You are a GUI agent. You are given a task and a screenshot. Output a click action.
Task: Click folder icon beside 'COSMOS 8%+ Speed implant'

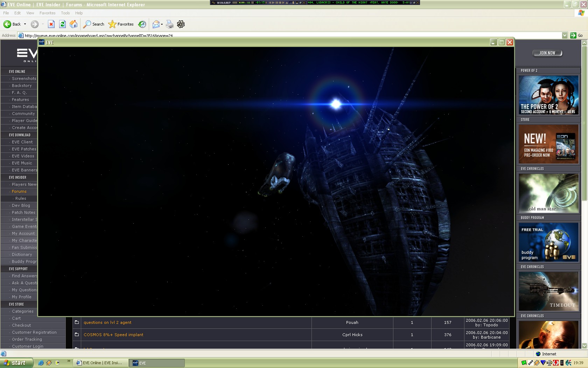pyautogui.click(x=77, y=334)
